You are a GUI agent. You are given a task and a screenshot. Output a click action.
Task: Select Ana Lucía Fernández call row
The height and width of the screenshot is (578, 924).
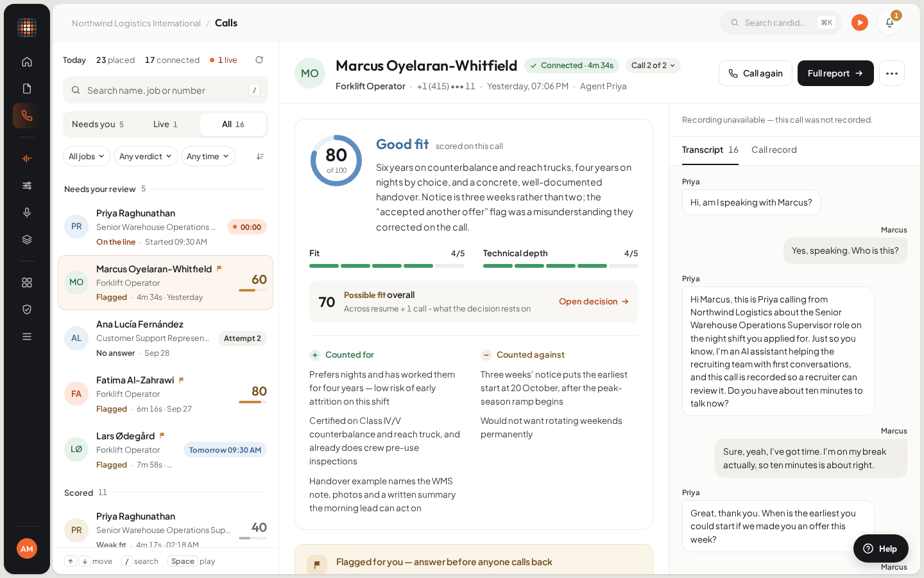point(166,338)
